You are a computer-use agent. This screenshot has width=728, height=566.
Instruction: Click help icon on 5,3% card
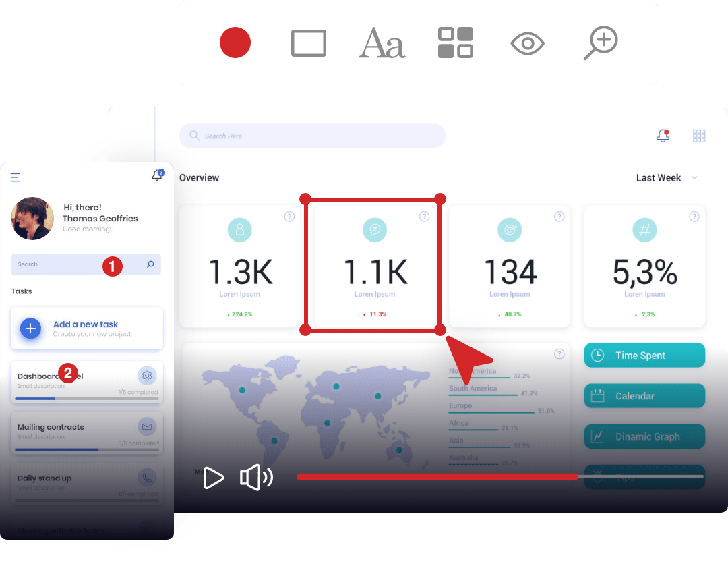click(x=694, y=217)
